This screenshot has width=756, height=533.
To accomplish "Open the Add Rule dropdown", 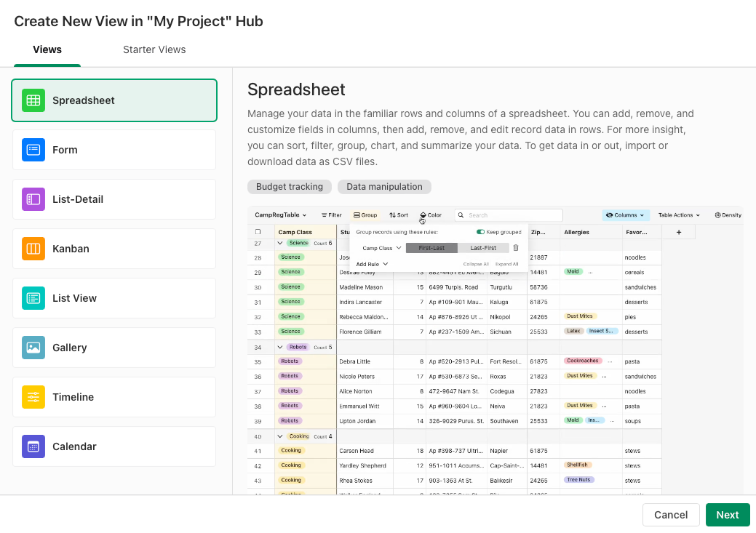I will [x=372, y=264].
